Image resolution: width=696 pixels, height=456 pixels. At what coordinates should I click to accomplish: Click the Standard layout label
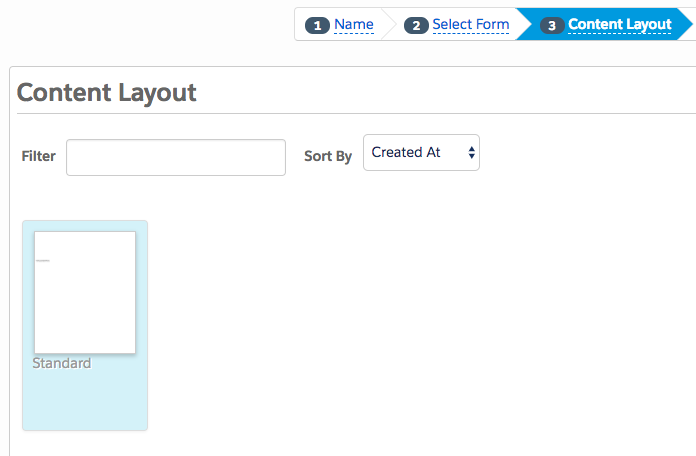(x=62, y=363)
